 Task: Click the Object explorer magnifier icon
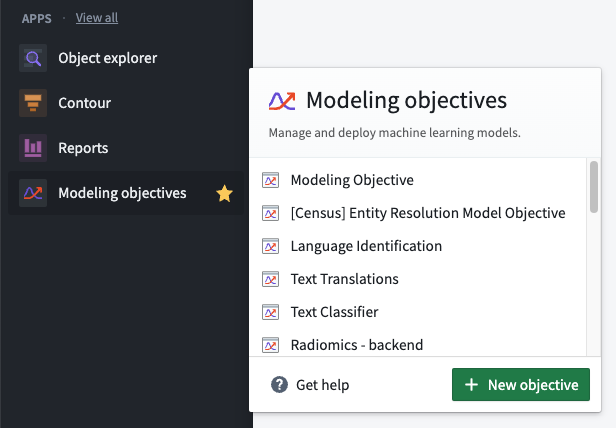(33, 58)
